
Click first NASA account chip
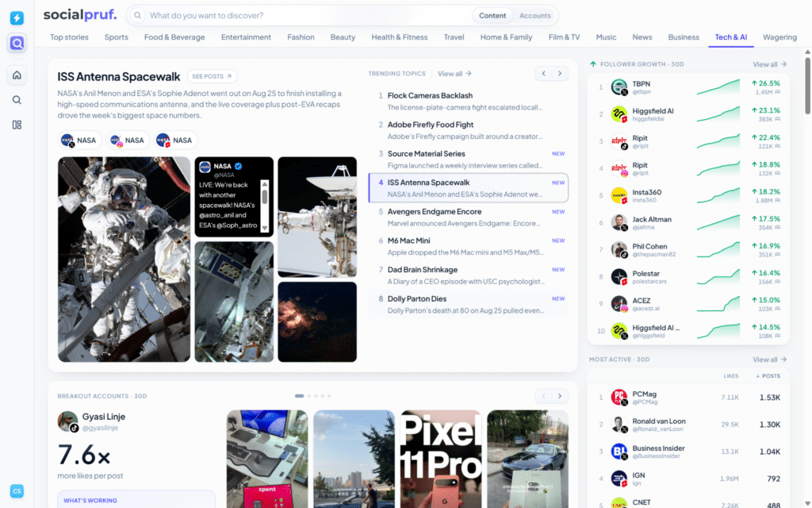point(79,140)
